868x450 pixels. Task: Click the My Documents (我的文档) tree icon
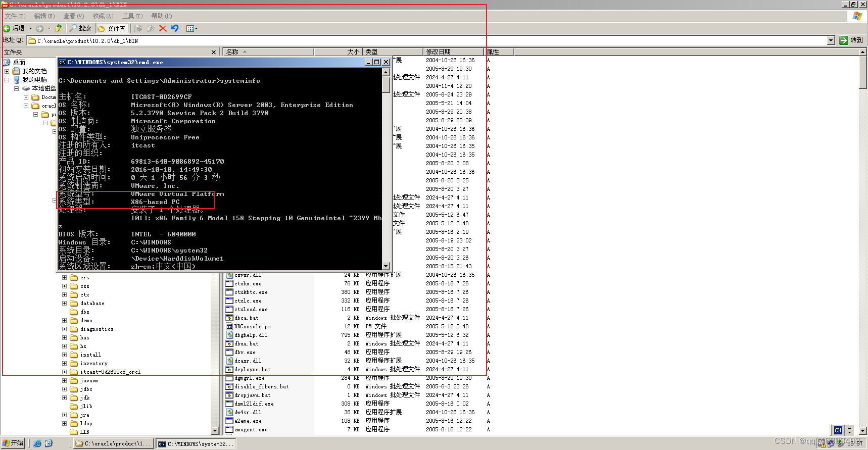16,71
